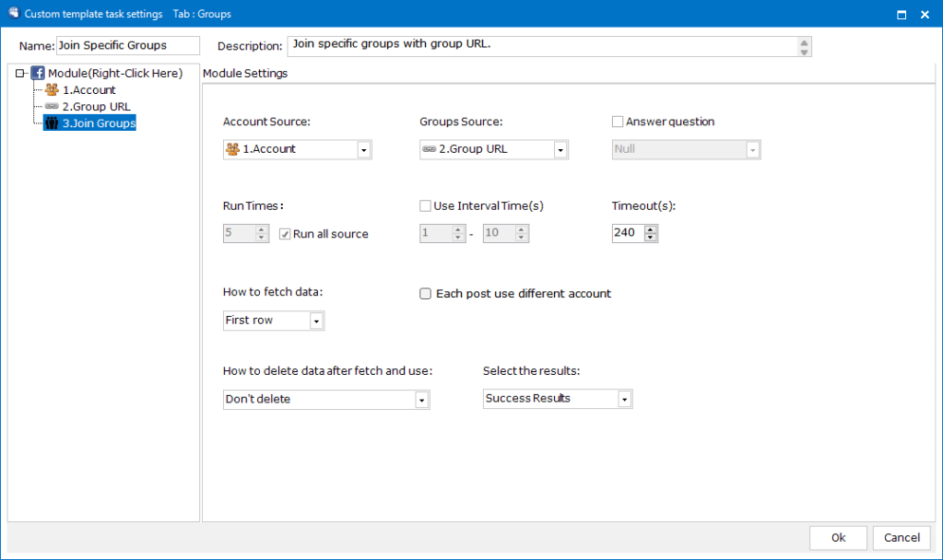Click the Group URL link icon in tree
The width and height of the screenshot is (943, 560).
[52, 107]
